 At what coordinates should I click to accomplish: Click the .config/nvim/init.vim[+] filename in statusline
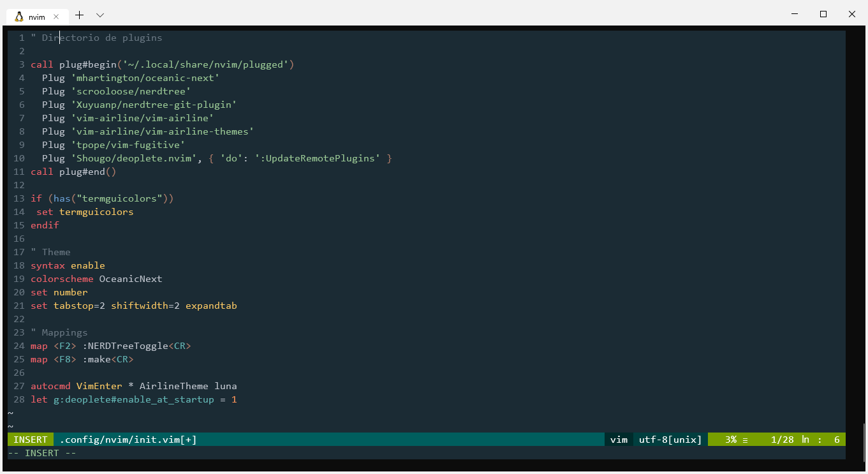(128, 440)
